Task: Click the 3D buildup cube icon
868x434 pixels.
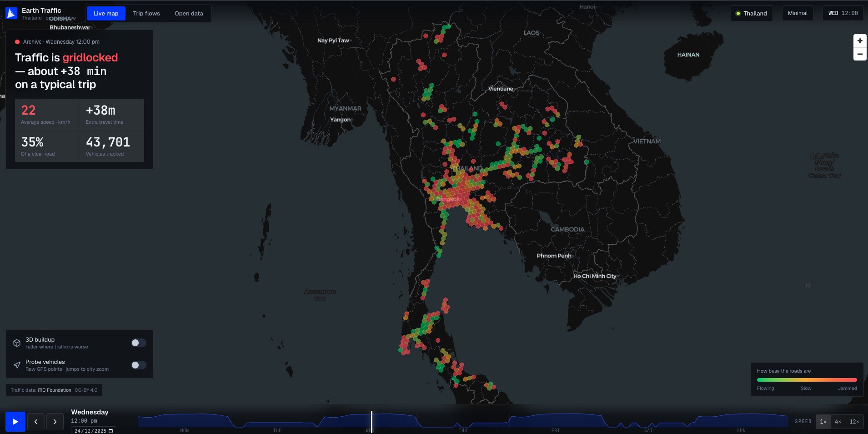Action: pyautogui.click(x=17, y=343)
